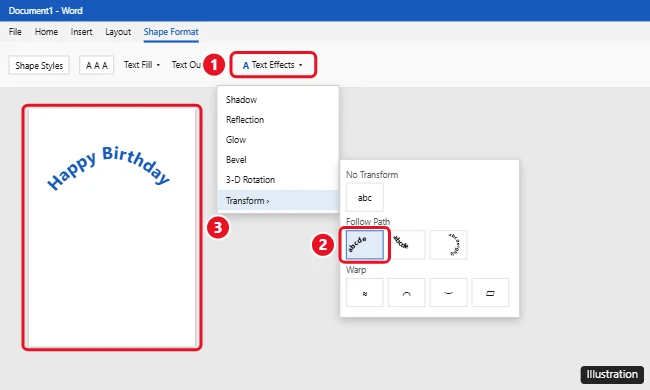
Task: Select the Bevel menu entry
Action: pyautogui.click(x=278, y=160)
